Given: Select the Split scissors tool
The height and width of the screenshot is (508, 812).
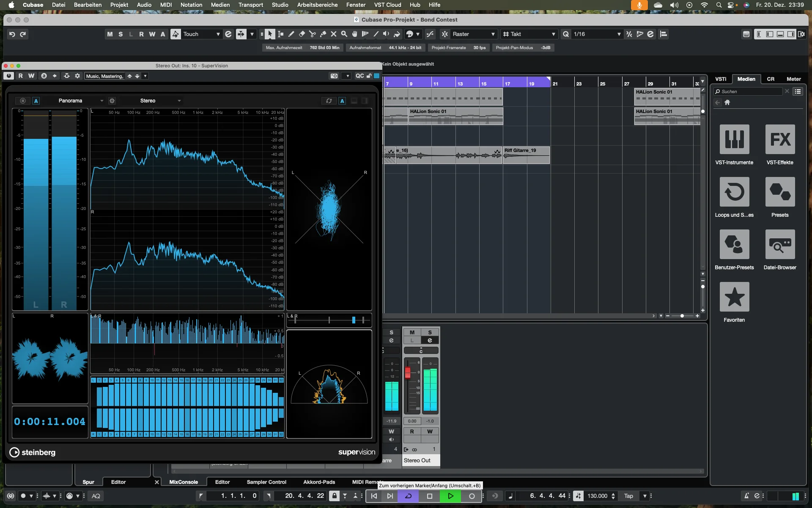Looking at the screenshot, I should click(312, 34).
